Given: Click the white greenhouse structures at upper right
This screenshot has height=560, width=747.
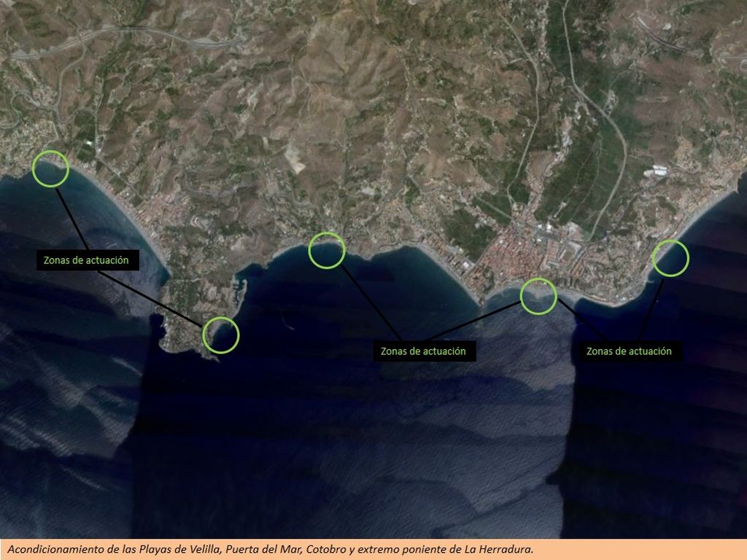Looking at the screenshot, I should 659,171.
